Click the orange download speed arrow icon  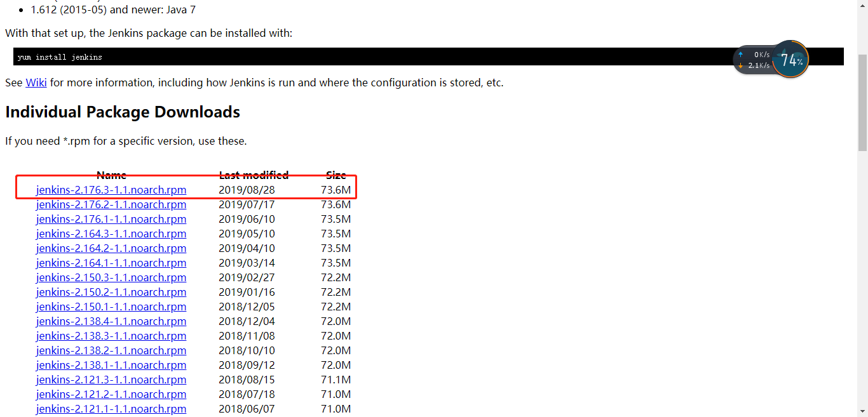pos(741,65)
